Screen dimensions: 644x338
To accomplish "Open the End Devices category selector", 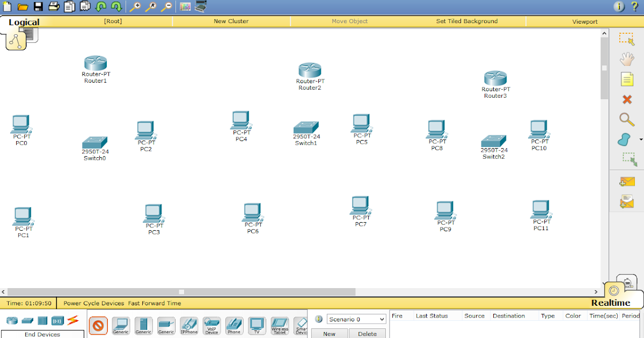I will [42, 334].
